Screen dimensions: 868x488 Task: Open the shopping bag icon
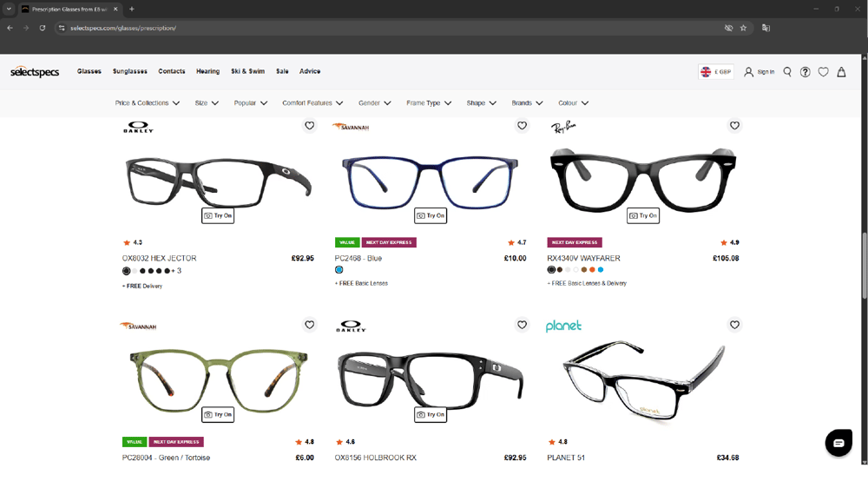pyautogui.click(x=841, y=72)
